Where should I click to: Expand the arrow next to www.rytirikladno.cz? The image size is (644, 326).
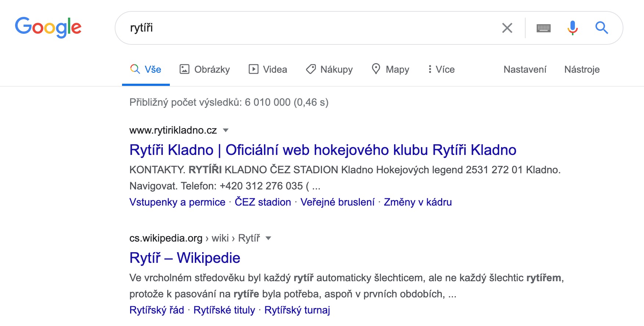click(226, 130)
